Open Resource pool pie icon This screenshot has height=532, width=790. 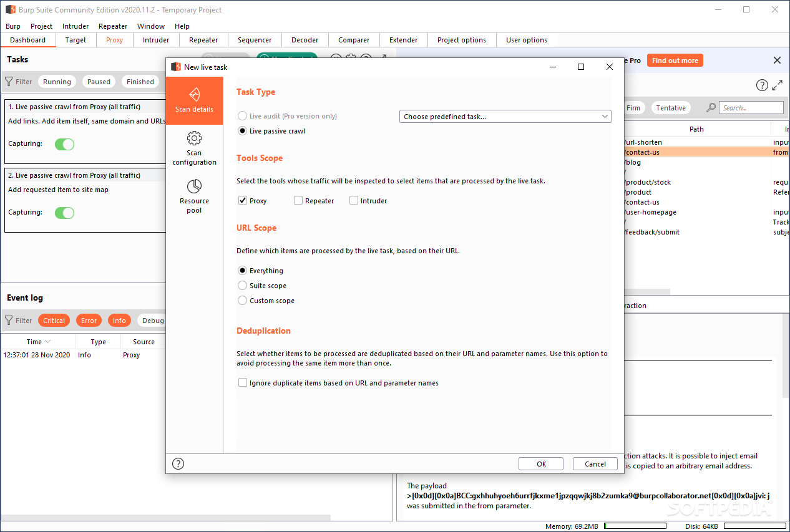coord(194,186)
